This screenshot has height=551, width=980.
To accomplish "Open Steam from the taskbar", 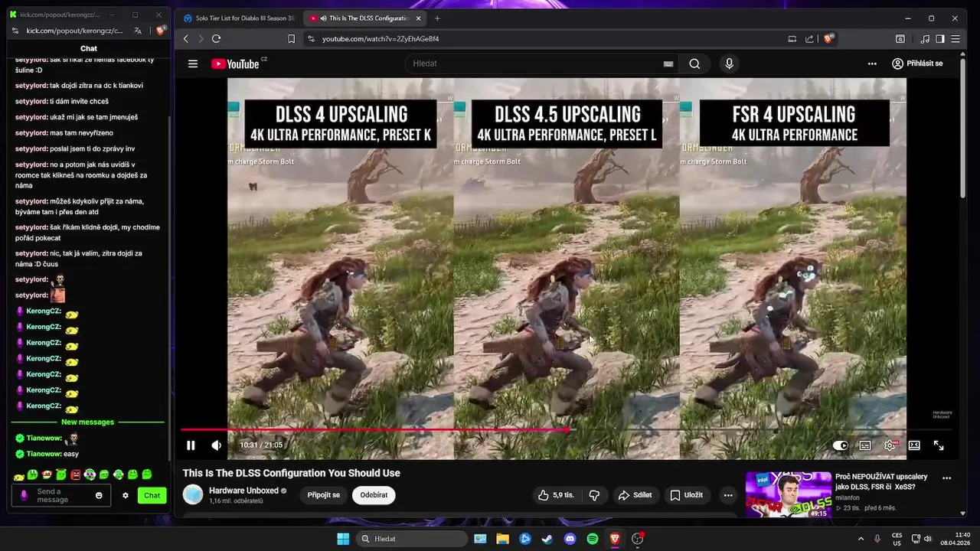I will 547,539.
